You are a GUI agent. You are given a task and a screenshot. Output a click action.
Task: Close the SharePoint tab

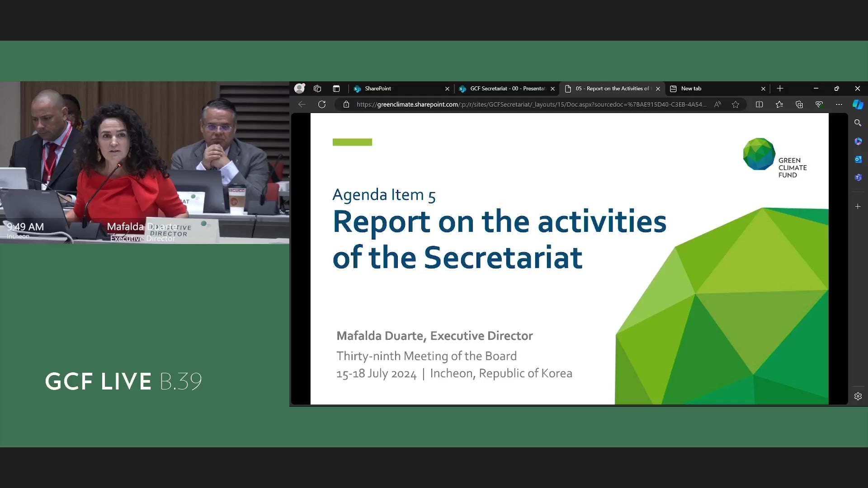coord(447,89)
